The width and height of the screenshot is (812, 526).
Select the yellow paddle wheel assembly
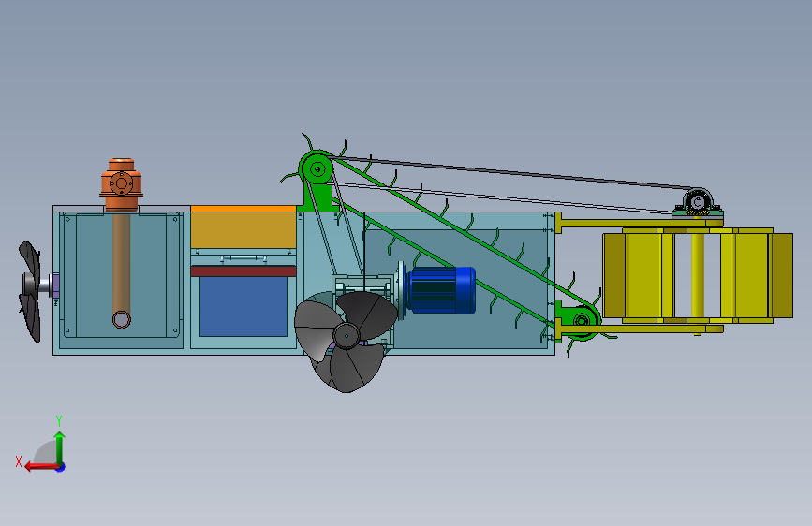click(698, 275)
